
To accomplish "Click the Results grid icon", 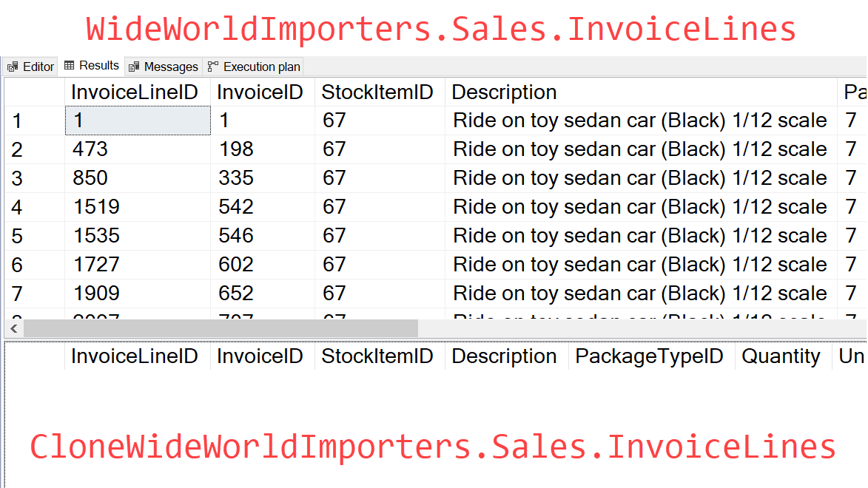I will click(70, 65).
